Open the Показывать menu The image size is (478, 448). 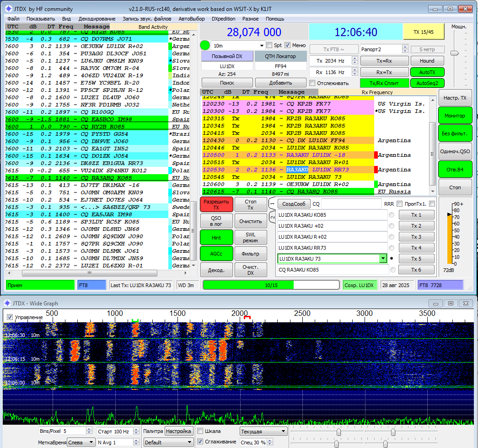point(41,19)
